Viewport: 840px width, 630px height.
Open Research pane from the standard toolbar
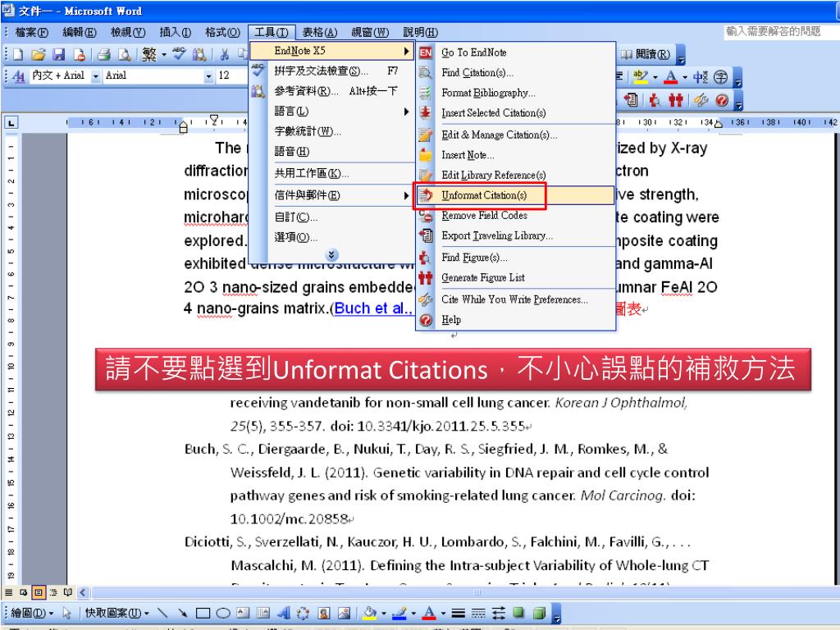pos(199,54)
